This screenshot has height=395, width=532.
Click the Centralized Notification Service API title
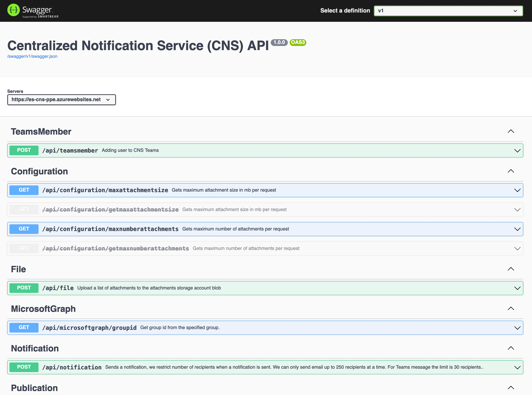coord(138,45)
